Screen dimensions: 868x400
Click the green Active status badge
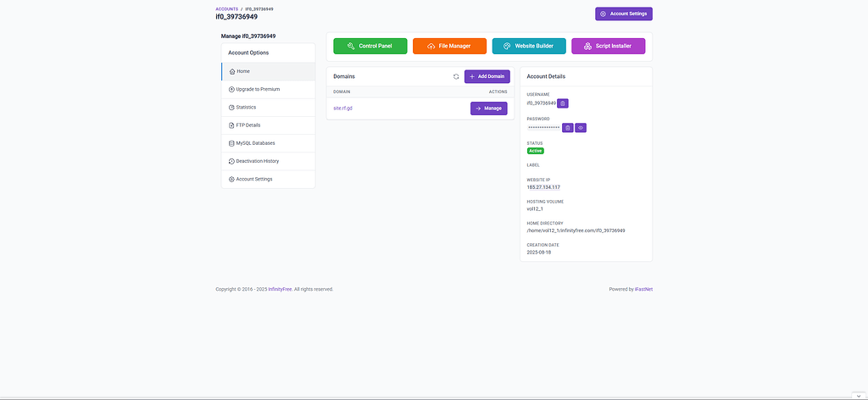click(x=536, y=151)
